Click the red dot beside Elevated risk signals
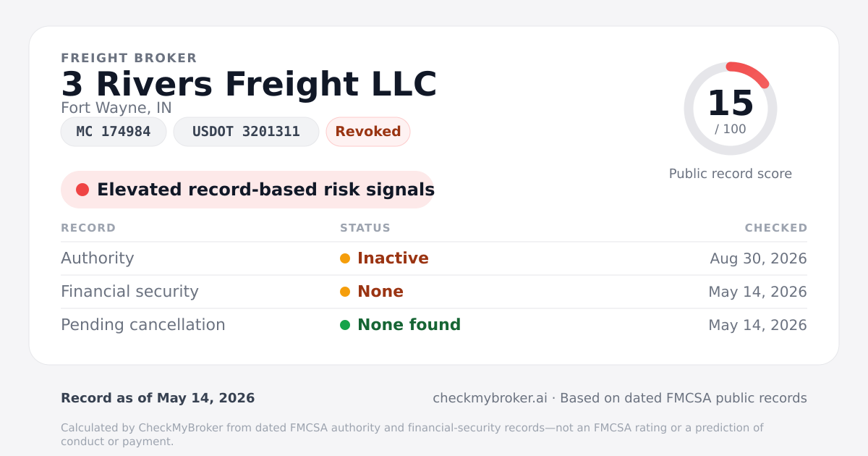Screen dimensions: 868x456 coord(82,190)
